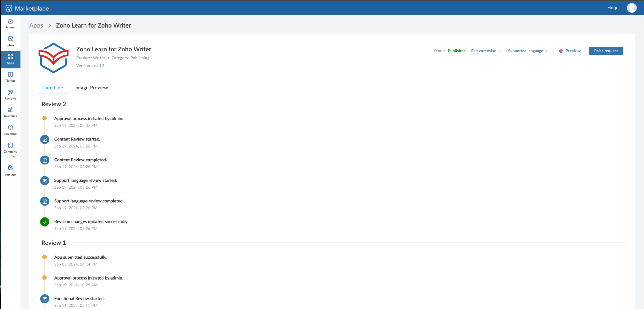Open Home in the sidebar
Screen dimensions: 644x309
point(10,24)
